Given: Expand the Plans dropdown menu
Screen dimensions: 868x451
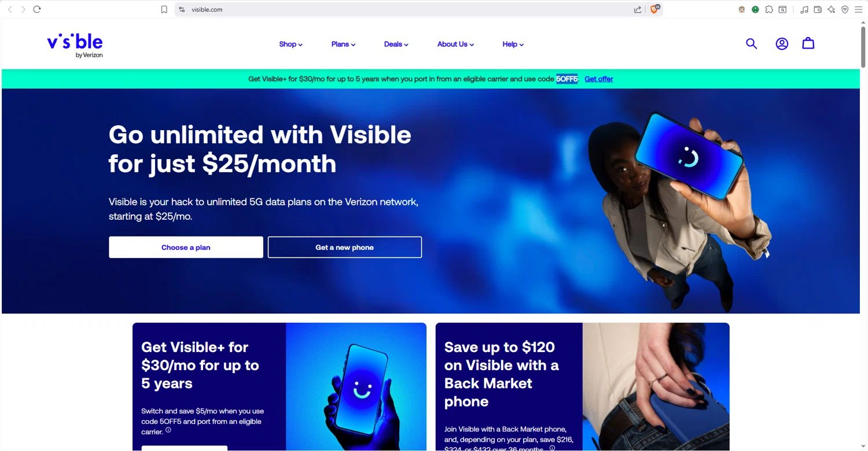Looking at the screenshot, I should click(x=343, y=44).
